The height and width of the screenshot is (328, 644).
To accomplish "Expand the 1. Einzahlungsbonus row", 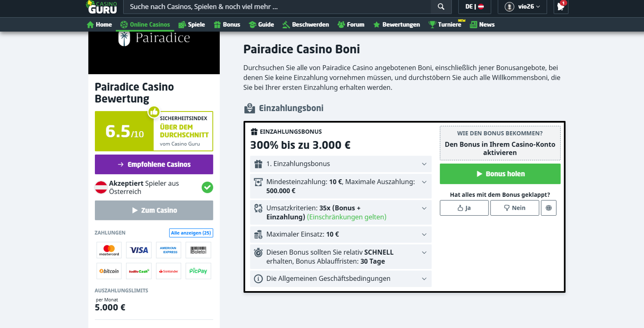I will point(340,164).
